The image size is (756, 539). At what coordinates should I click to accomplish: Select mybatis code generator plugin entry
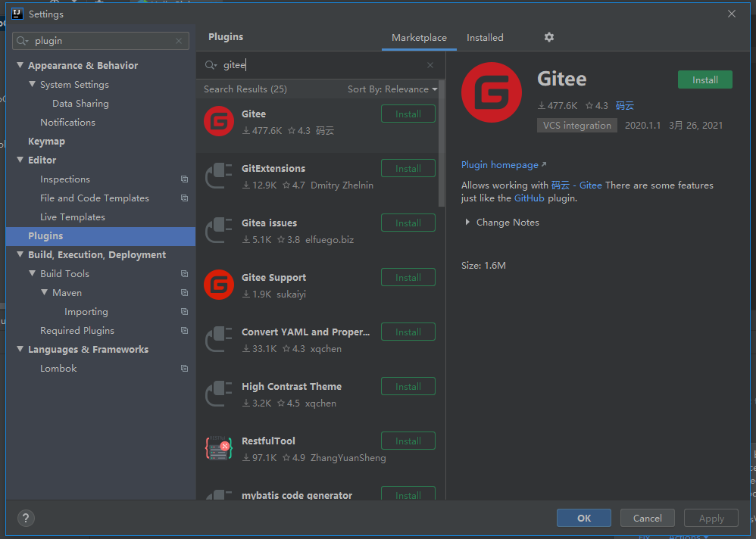click(320, 492)
